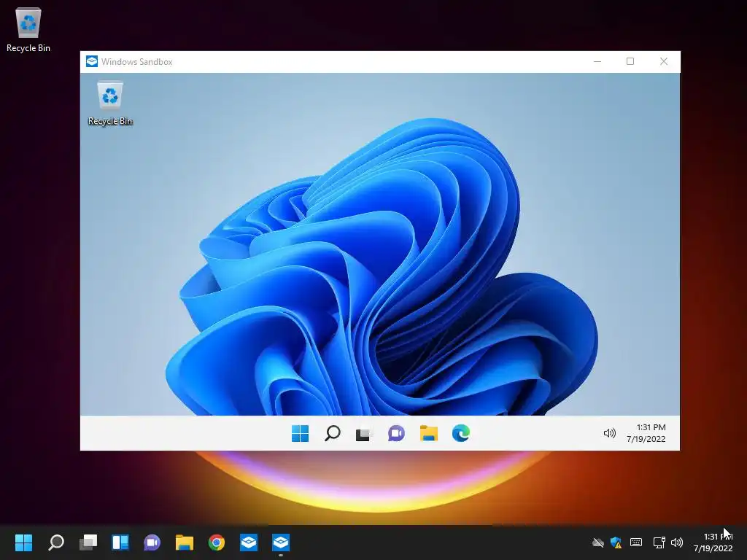Click the host volume tray icon
747x560 pixels.
(x=676, y=542)
